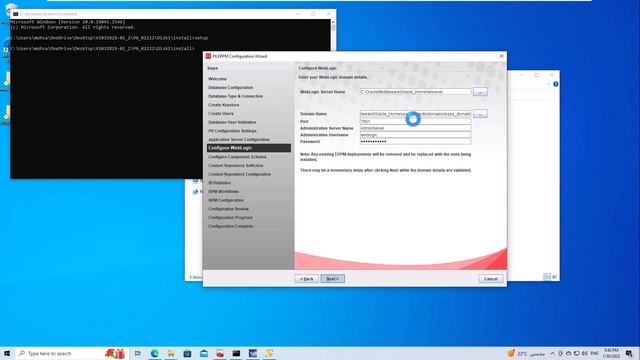Open the Mail app from the taskbar
The image size is (640, 360).
[x=204, y=353]
